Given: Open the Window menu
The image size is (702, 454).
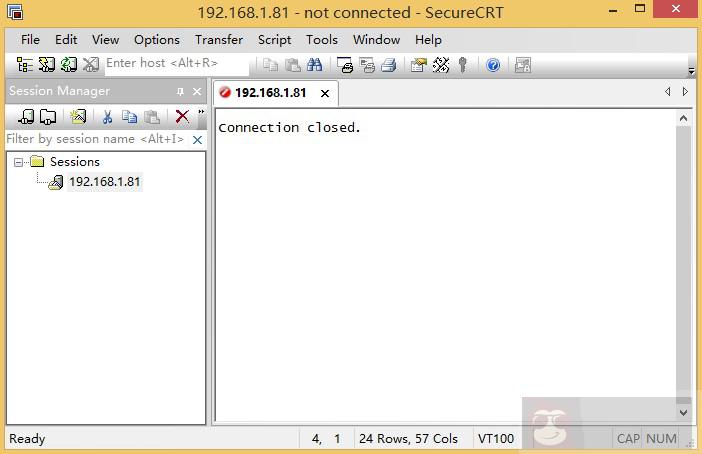Looking at the screenshot, I should [376, 40].
